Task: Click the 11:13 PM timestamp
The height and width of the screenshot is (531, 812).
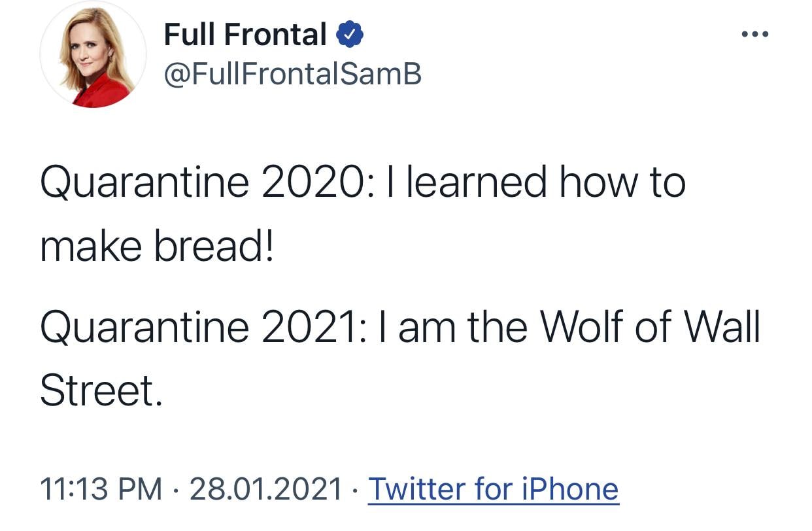Action: (101, 488)
